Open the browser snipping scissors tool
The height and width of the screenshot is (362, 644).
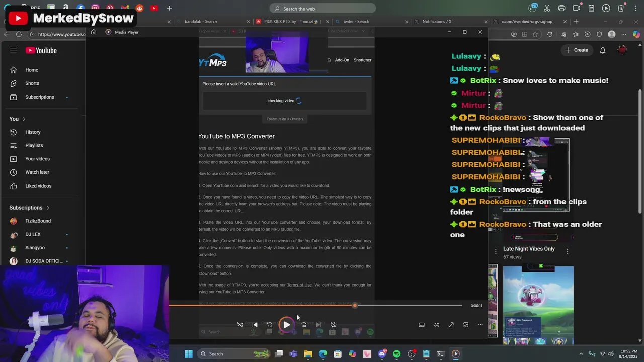pos(547,8)
